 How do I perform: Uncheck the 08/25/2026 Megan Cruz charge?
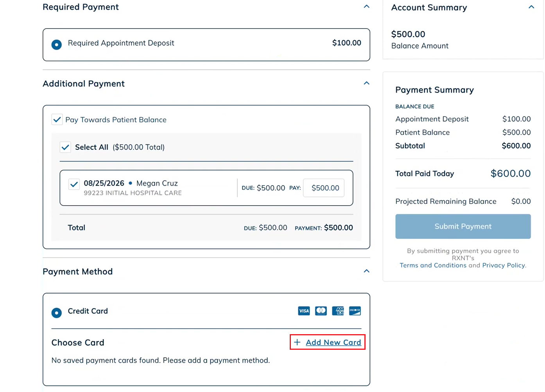point(74,184)
